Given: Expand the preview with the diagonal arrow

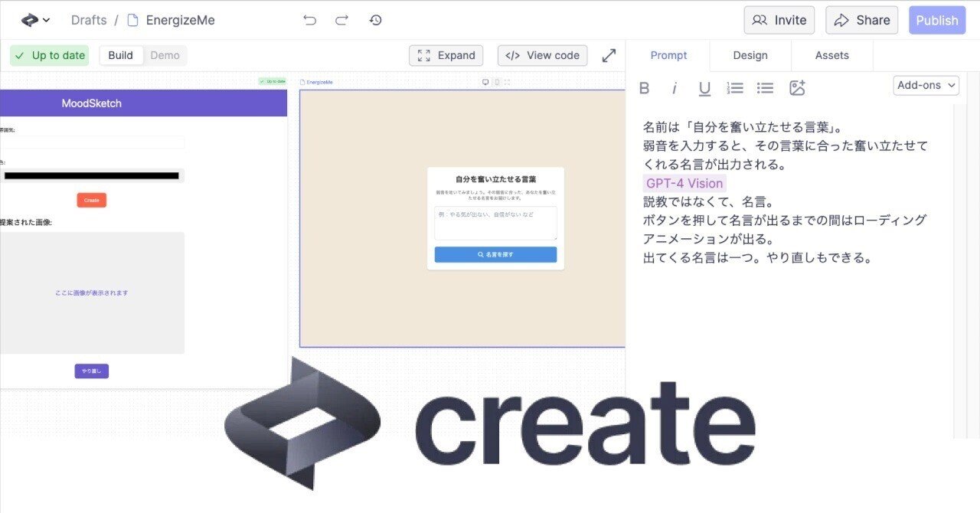Looking at the screenshot, I should 609,55.
